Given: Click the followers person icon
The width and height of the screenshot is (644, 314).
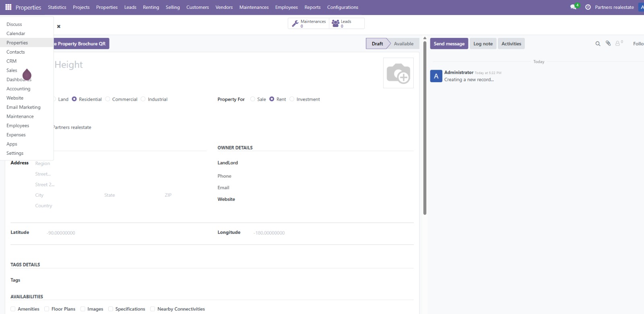Looking at the screenshot, I should click(618, 44).
